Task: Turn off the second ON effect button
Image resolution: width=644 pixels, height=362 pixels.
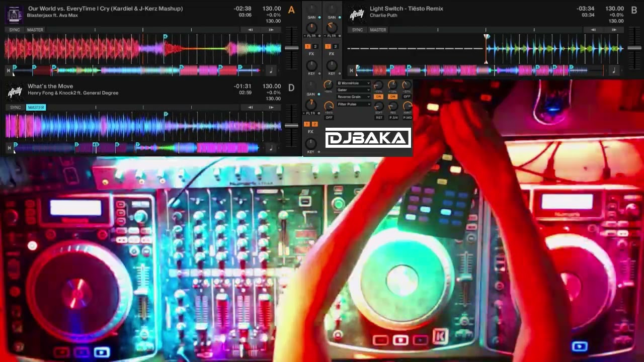Action: click(393, 97)
